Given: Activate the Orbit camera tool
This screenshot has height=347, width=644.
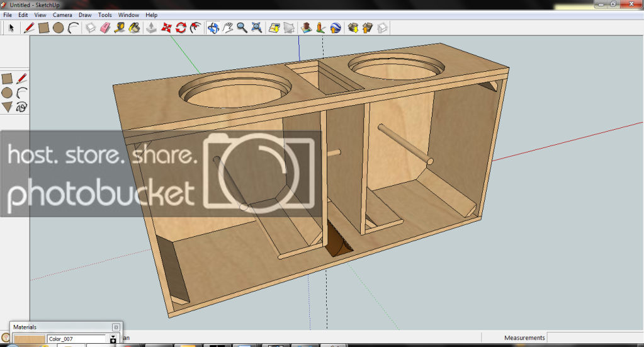Looking at the screenshot, I should tap(213, 28).
